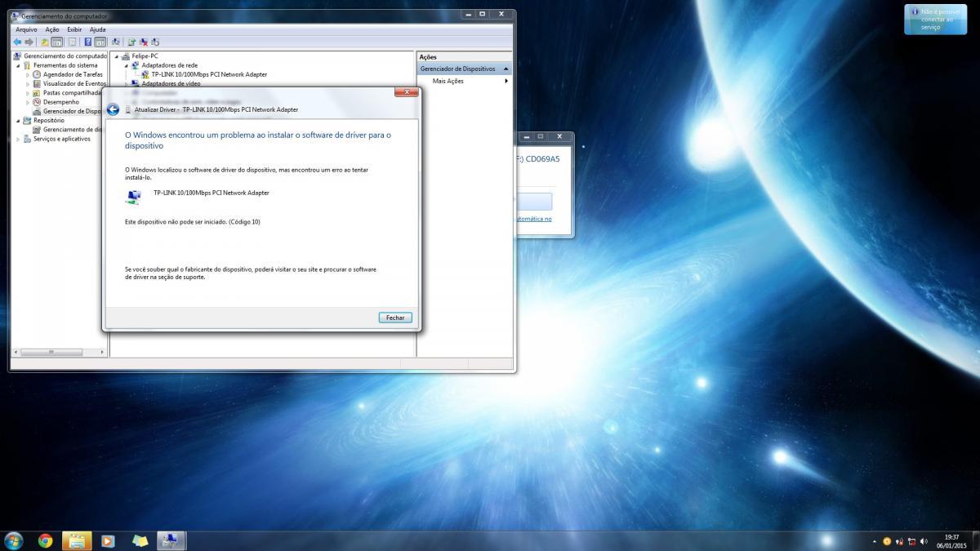This screenshot has width=980, height=551.
Task: Collapse the Felipe-PC device tree root
Action: click(116, 56)
